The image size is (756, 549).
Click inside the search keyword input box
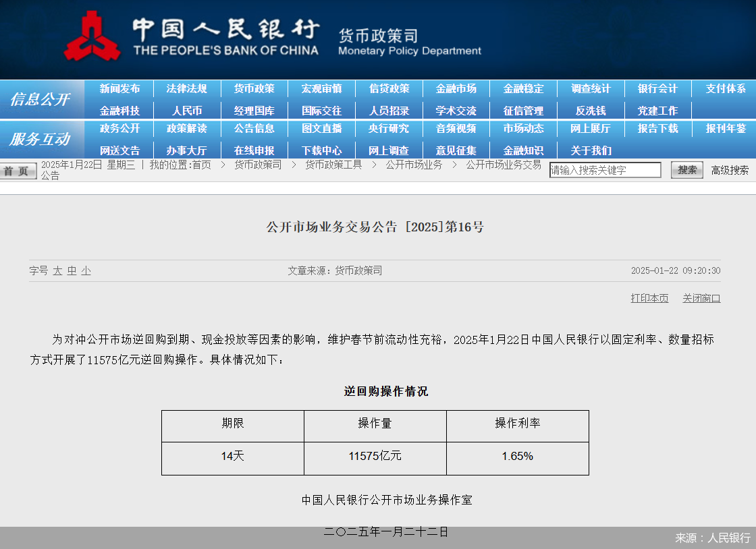(605, 170)
